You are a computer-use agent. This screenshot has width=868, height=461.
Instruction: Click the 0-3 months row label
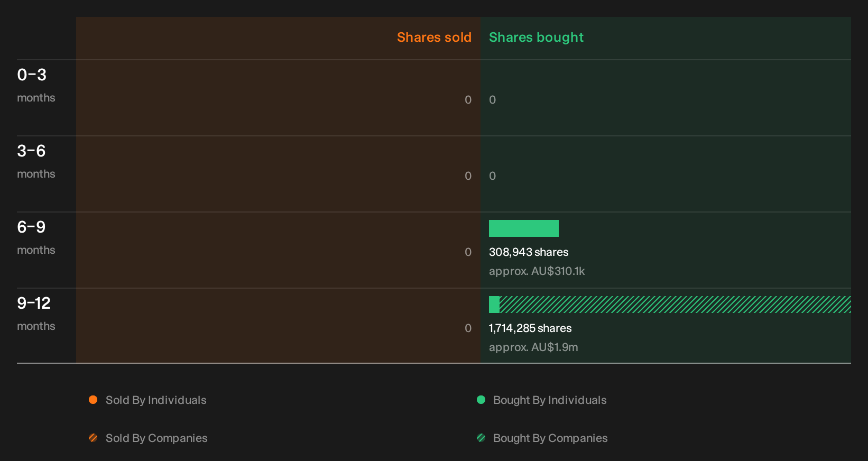coord(36,85)
